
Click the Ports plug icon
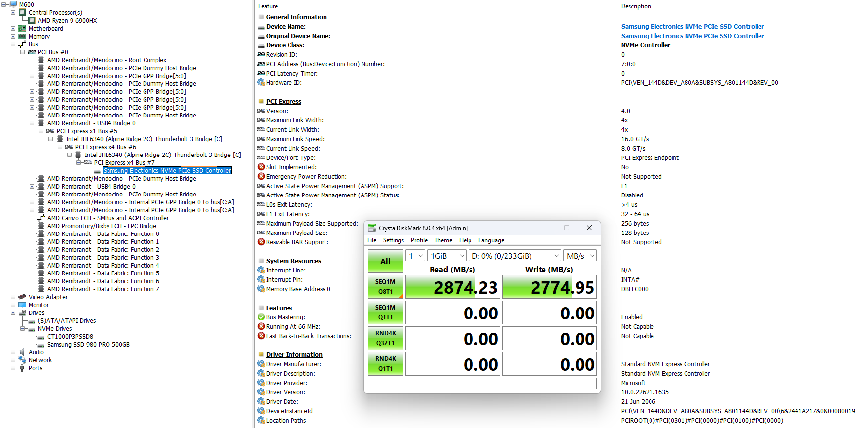point(22,368)
